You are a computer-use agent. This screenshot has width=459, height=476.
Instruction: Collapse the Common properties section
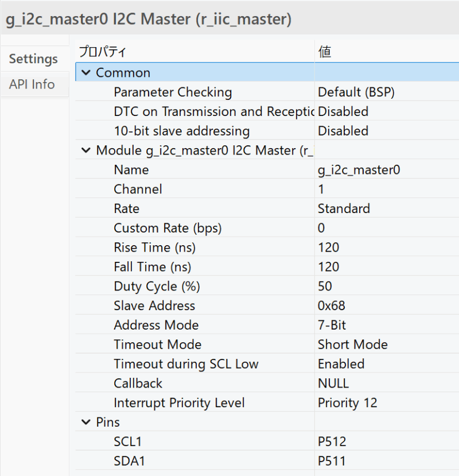click(x=86, y=72)
